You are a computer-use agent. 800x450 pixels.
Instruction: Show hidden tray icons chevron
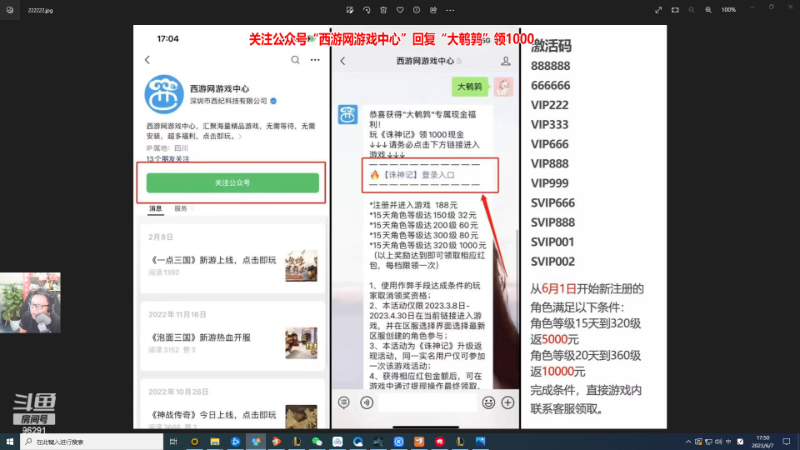point(688,442)
